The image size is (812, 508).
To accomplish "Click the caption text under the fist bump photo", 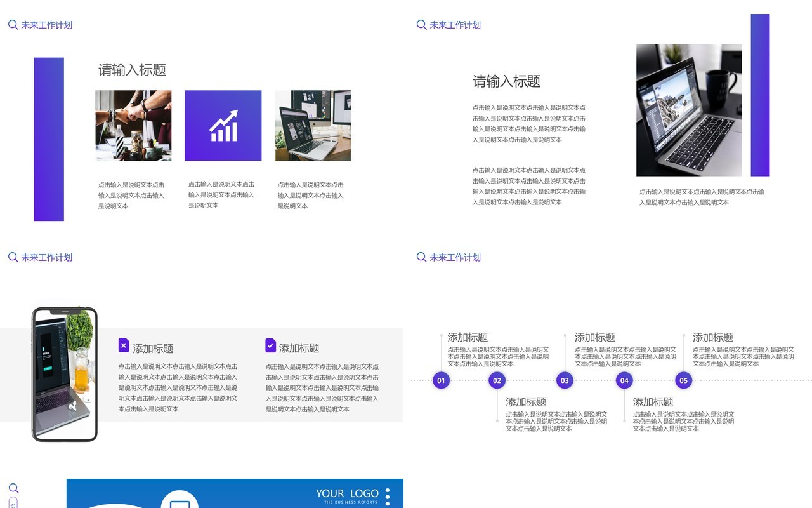I will 131,196.
